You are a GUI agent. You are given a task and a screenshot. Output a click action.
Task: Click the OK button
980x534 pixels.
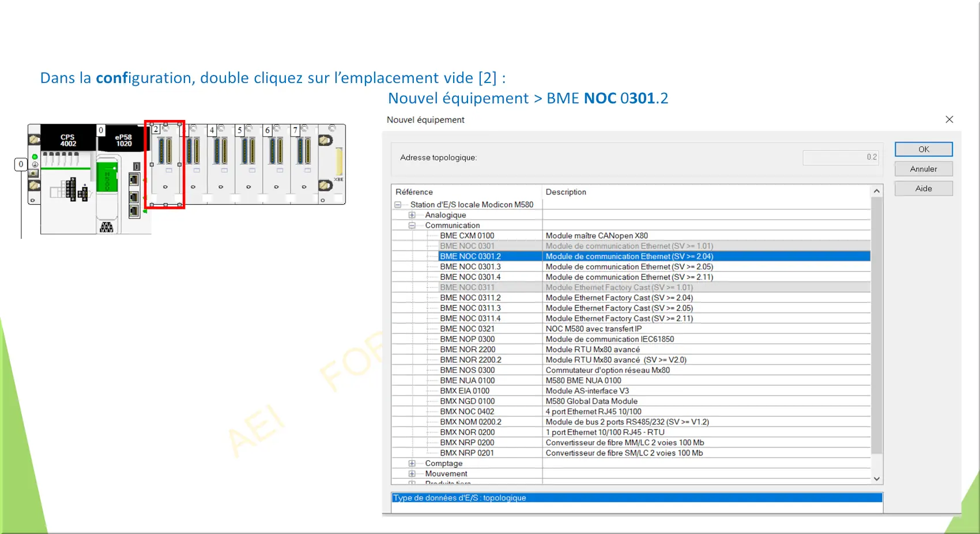coord(924,149)
